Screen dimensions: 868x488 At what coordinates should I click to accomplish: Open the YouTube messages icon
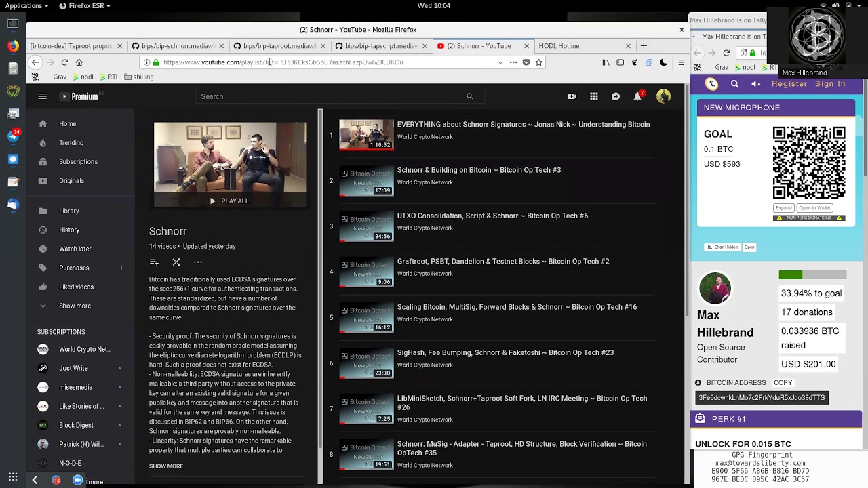[x=616, y=96]
